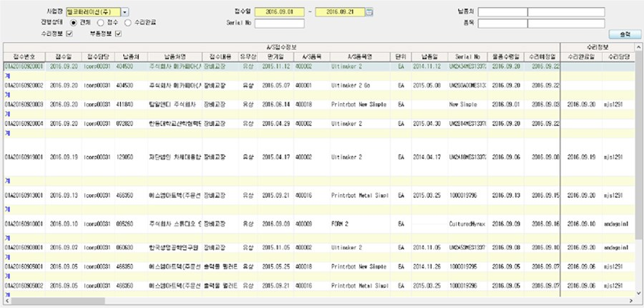
Task: Select row 01A20160910001
Action: (x=318, y=224)
